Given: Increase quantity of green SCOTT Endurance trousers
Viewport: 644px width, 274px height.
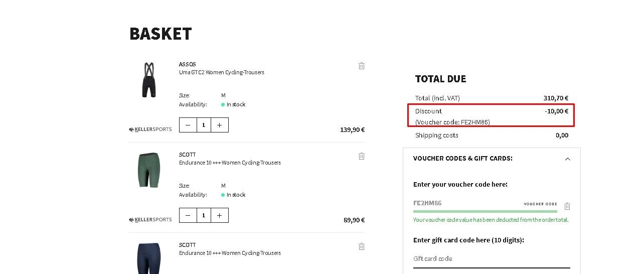Looking at the screenshot, I should [x=220, y=215].
